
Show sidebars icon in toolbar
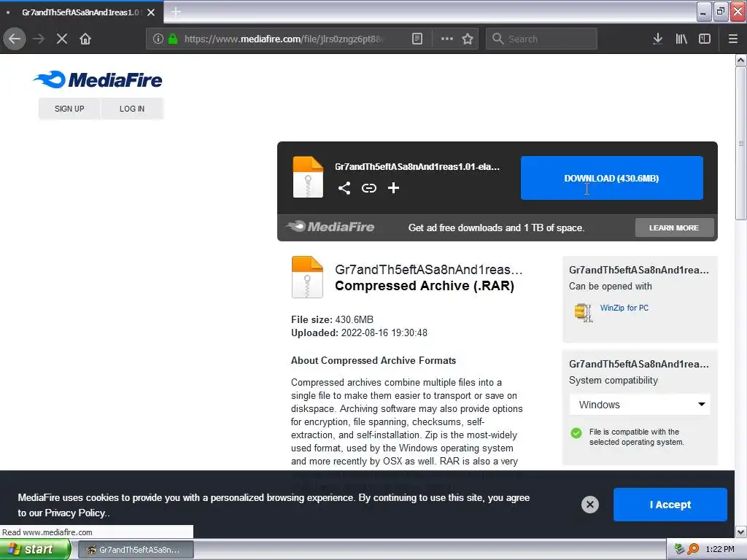pyautogui.click(x=705, y=39)
